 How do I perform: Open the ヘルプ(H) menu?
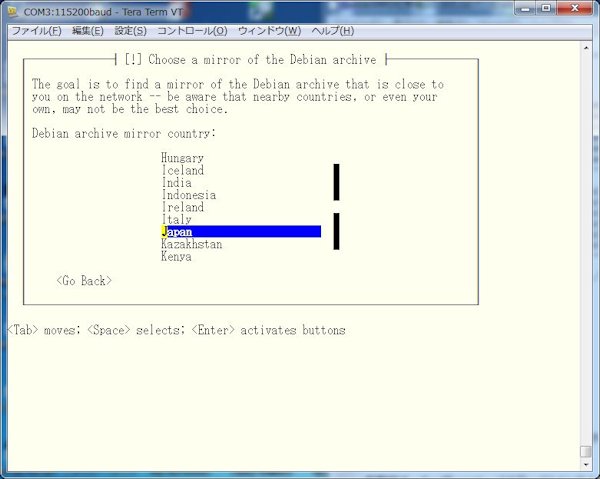click(x=333, y=31)
